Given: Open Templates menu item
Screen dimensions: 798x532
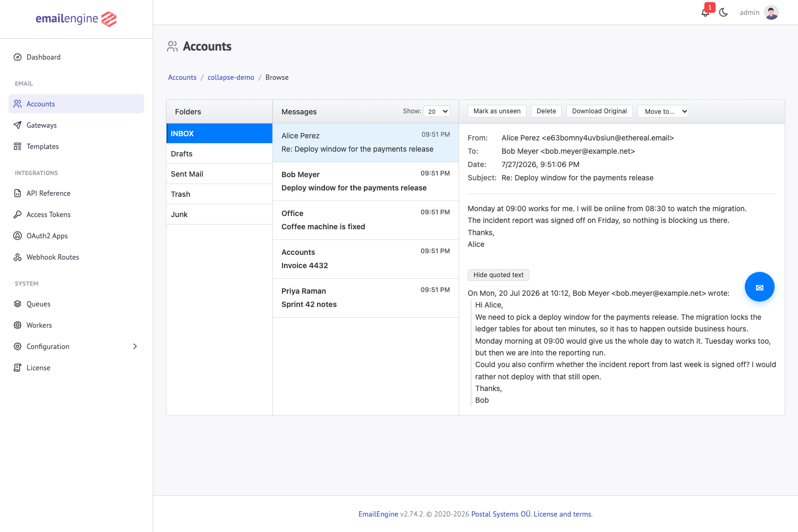Looking at the screenshot, I should click(x=76, y=146).
